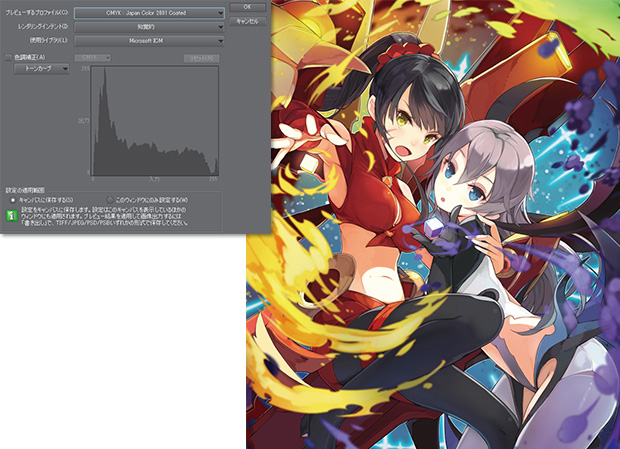Click the プレビューするプロファイル label
Viewport: 620px width, 449px height.
36,13
